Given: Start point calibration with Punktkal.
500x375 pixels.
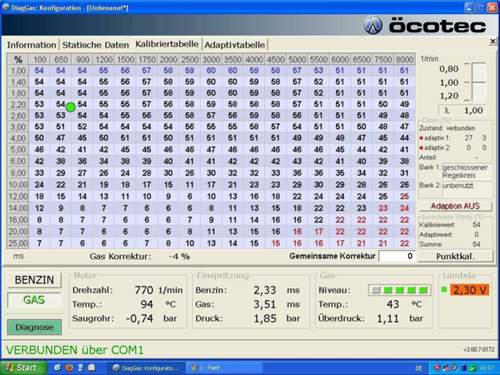Looking at the screenshot, I should (455, 256).
